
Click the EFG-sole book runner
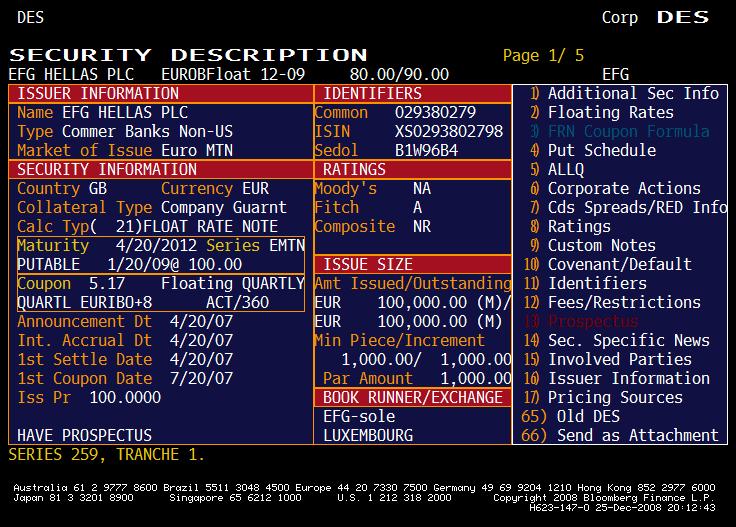coord(359,416)
